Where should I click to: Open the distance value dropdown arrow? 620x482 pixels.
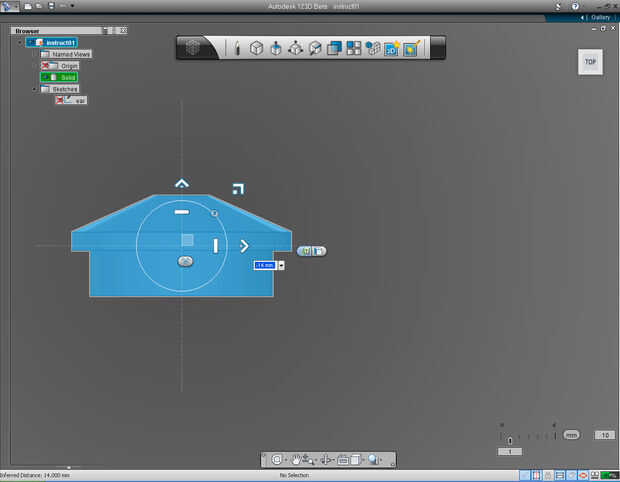point(281,265)
